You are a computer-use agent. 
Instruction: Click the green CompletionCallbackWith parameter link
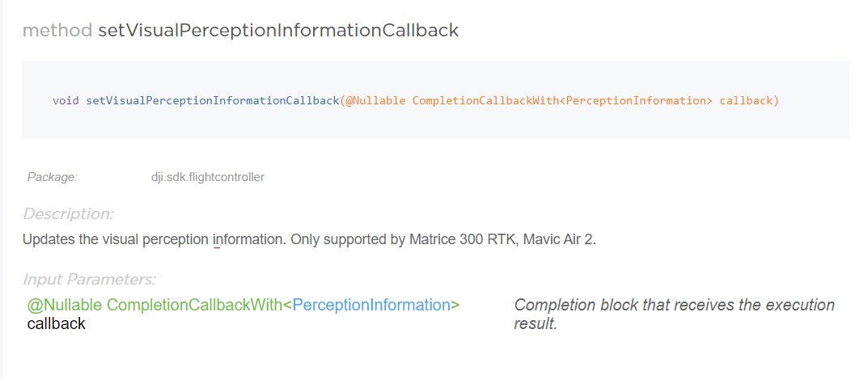[x=194, y=306]
